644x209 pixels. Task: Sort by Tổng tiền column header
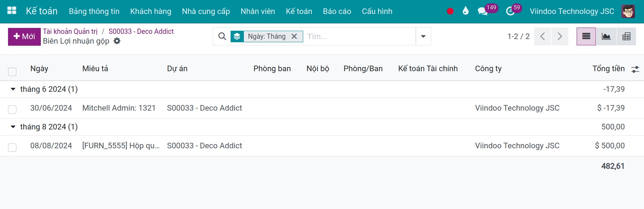click(608, 68)
